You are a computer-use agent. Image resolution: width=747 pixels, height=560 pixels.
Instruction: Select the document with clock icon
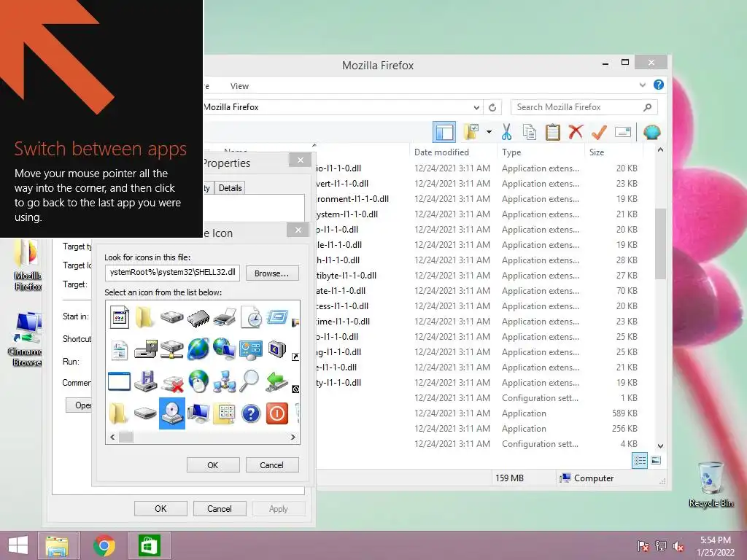click(x=251, y=317)
